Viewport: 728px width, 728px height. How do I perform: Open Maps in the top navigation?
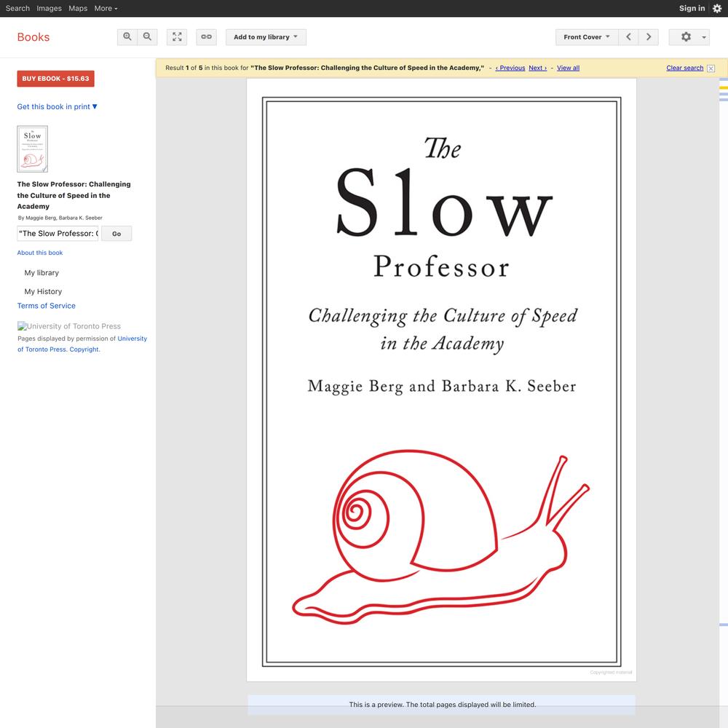(x=78, y=8)
